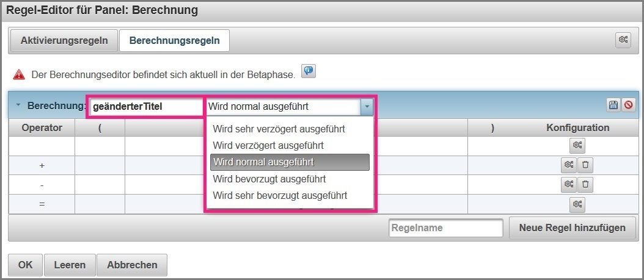Viewport: 644px width, 280px height.
Task: Confirm with the OK button
Action: point(26,265)
